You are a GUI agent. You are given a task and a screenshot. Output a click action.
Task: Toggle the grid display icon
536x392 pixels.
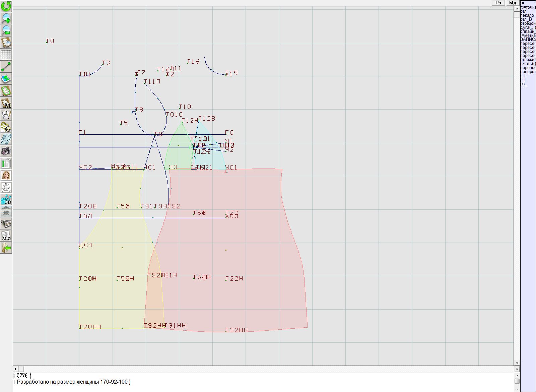coord(6,55)
